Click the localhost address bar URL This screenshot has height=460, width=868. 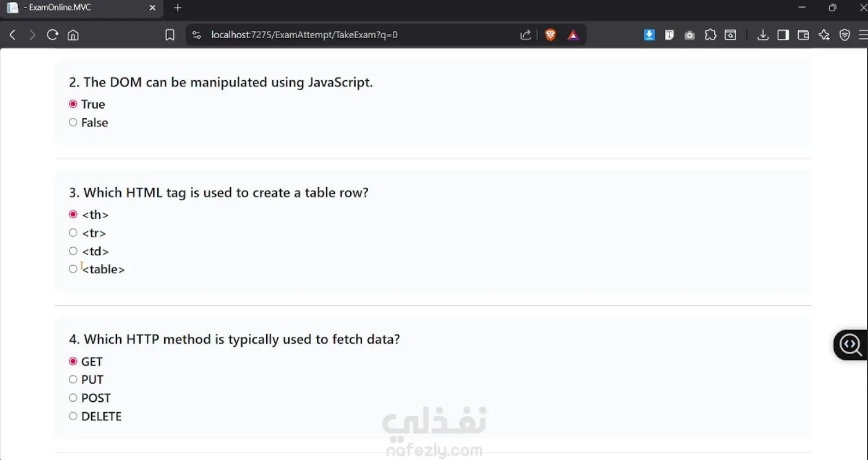[x=304, y=35]
